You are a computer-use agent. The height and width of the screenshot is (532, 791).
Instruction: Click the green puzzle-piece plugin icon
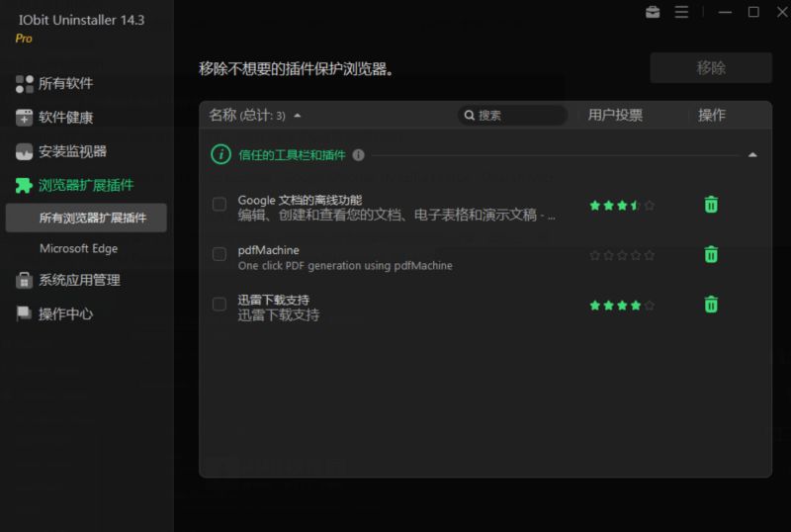24,185
